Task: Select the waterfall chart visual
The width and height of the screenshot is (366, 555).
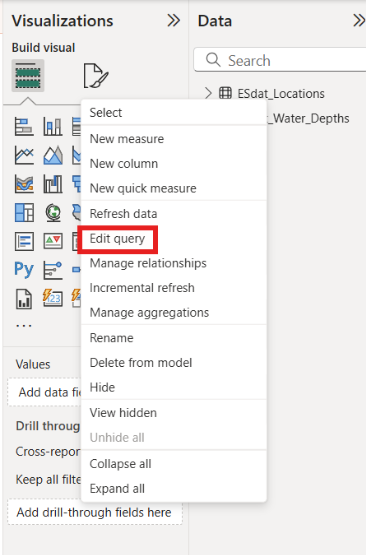Action: point(53,184)
